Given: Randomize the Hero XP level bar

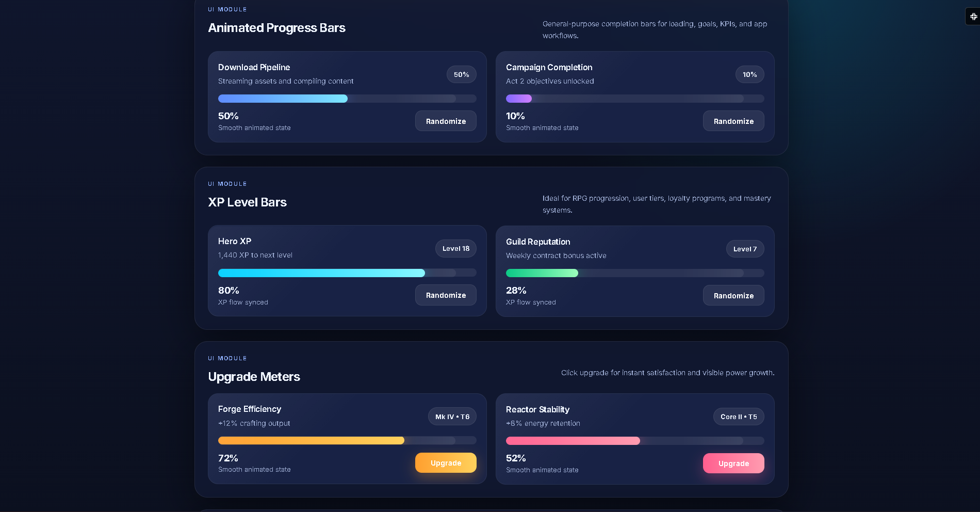Looking at the screenshot, I should pos(446,295).
